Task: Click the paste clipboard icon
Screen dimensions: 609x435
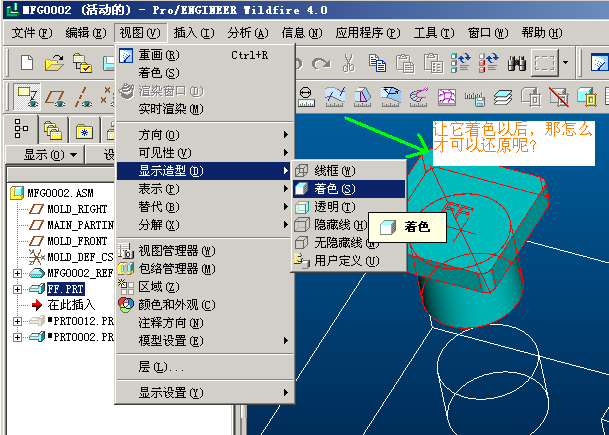Action: pos(405,63)
